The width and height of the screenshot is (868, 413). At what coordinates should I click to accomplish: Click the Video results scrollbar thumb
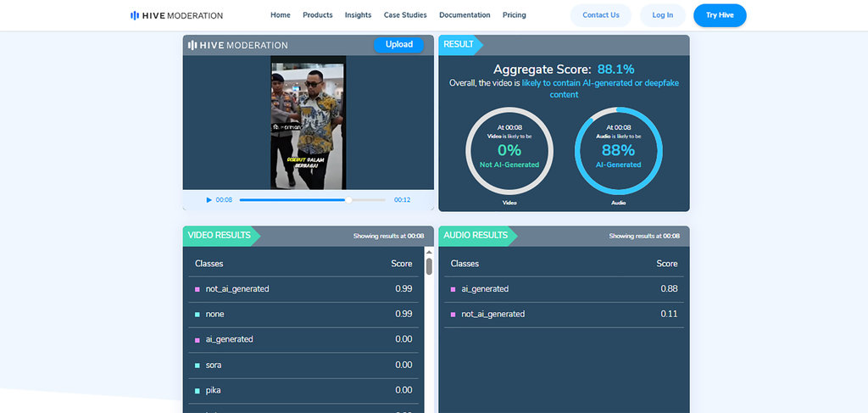(429, 266)
